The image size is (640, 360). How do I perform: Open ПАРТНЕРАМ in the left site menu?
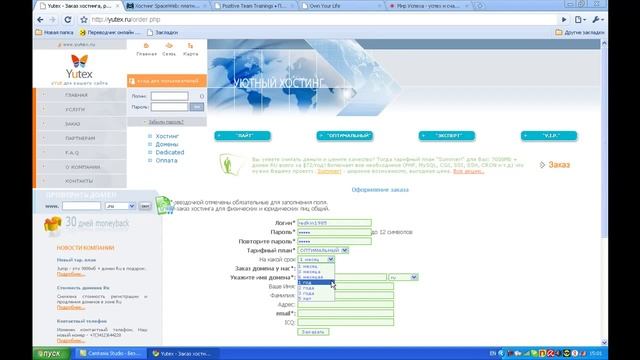(81, 138)
